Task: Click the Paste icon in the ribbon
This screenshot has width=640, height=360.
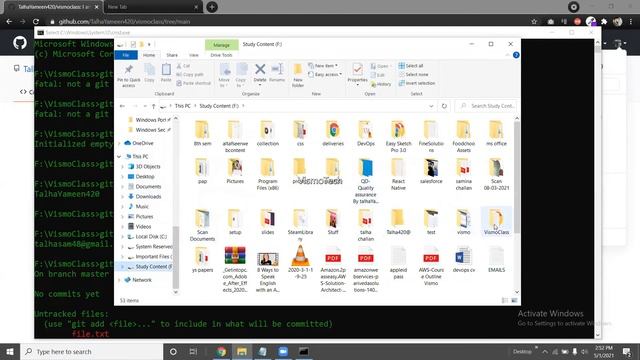Action: click(166, 70)
